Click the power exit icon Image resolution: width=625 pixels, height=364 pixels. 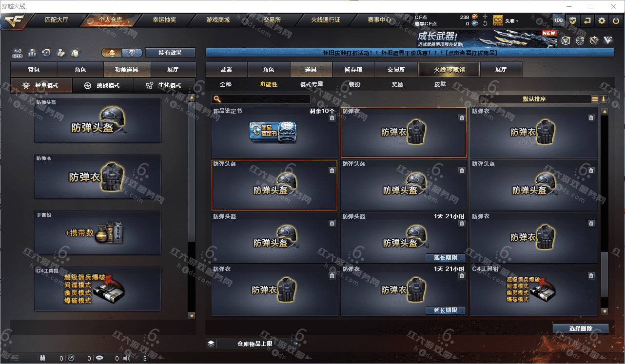pos(617,20)
